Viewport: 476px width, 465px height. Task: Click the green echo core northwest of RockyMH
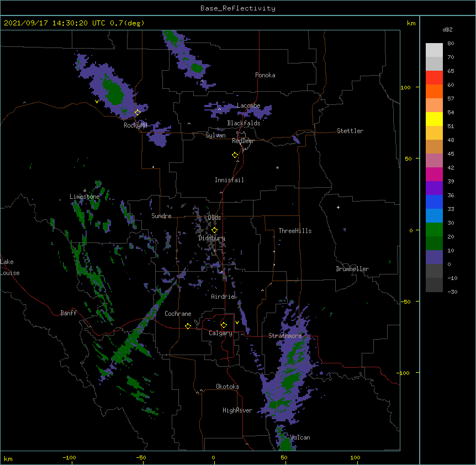click(113, 91)
